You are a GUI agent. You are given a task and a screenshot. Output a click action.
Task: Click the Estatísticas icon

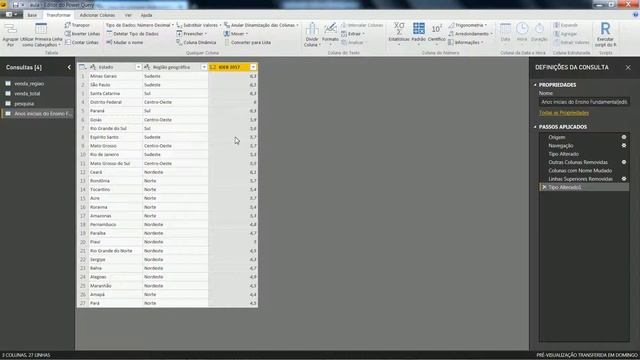(x=399, y=29)
